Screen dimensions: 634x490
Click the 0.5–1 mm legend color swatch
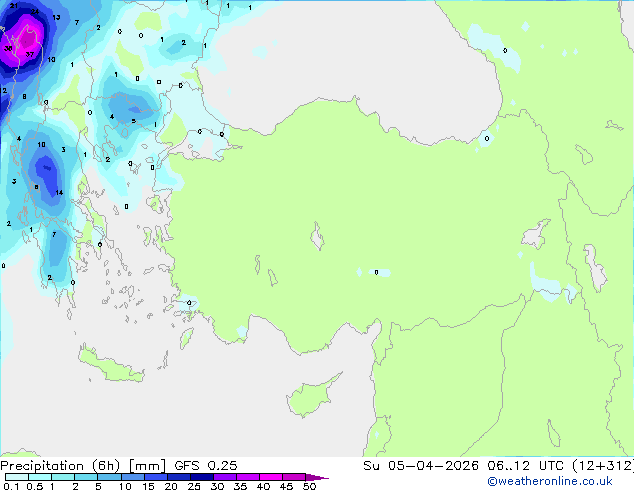[x=40, y=477]
